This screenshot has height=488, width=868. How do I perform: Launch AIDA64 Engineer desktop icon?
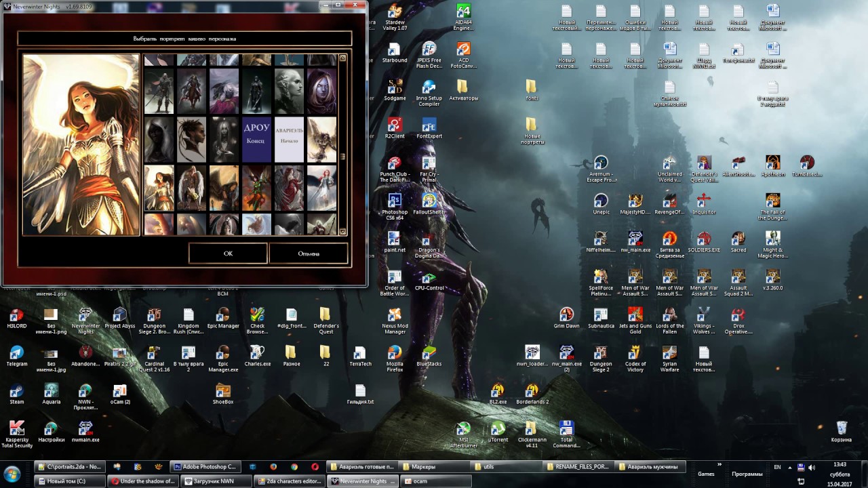[x=463, y=18]
